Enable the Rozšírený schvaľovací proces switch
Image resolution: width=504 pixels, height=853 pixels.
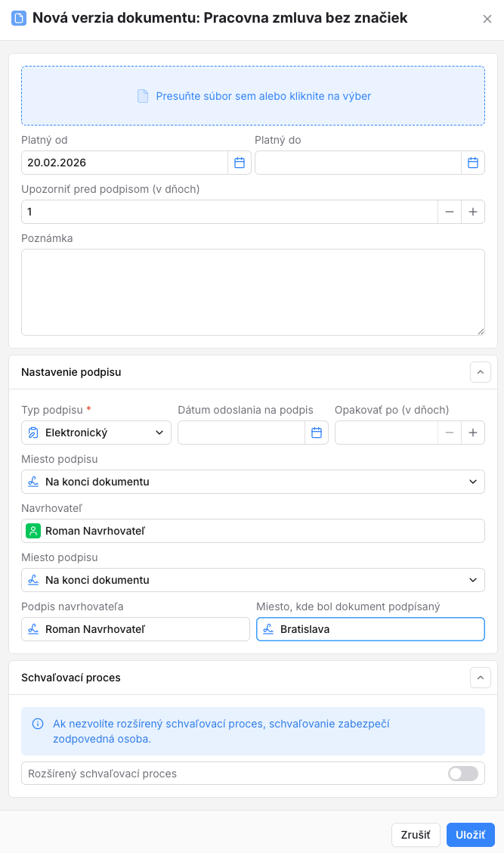tap(463, 774)
